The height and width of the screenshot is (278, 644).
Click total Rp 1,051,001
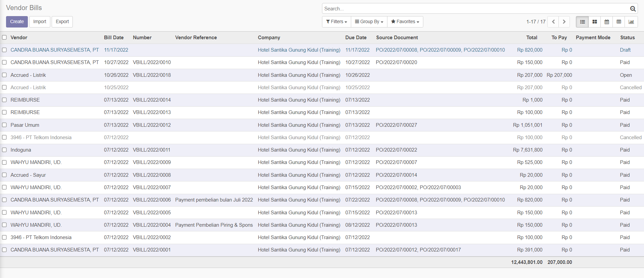528,125
